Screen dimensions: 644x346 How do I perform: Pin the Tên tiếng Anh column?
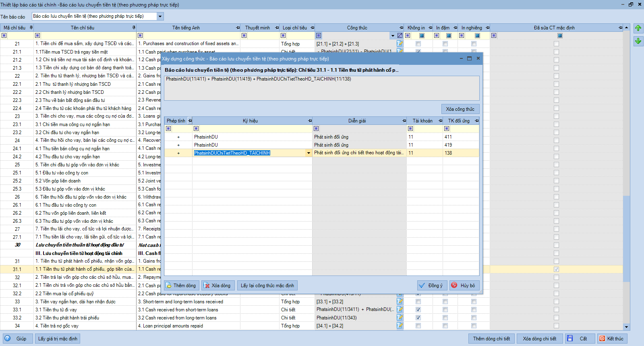(x=238, y=28)
